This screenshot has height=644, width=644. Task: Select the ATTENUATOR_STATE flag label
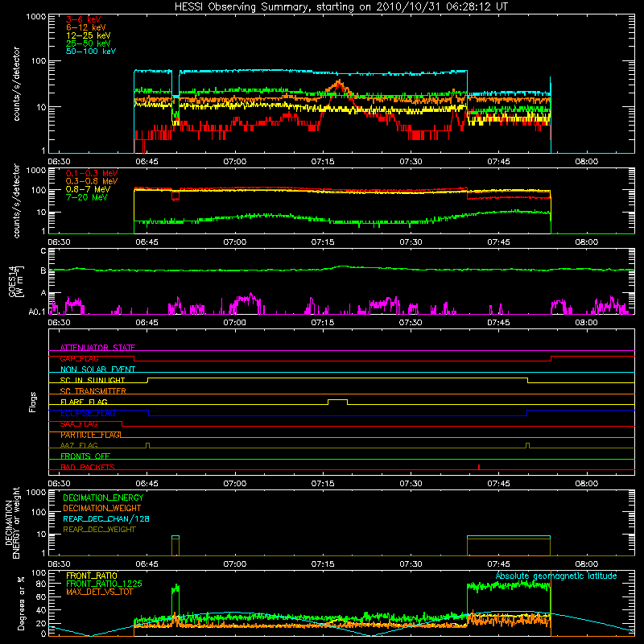coord(97,348)
